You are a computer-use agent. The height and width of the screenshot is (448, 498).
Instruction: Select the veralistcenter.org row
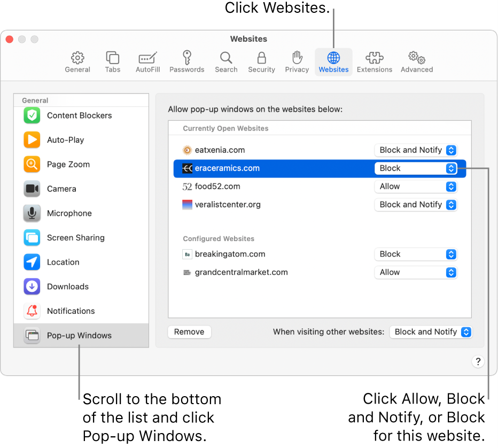coord(320,205)
